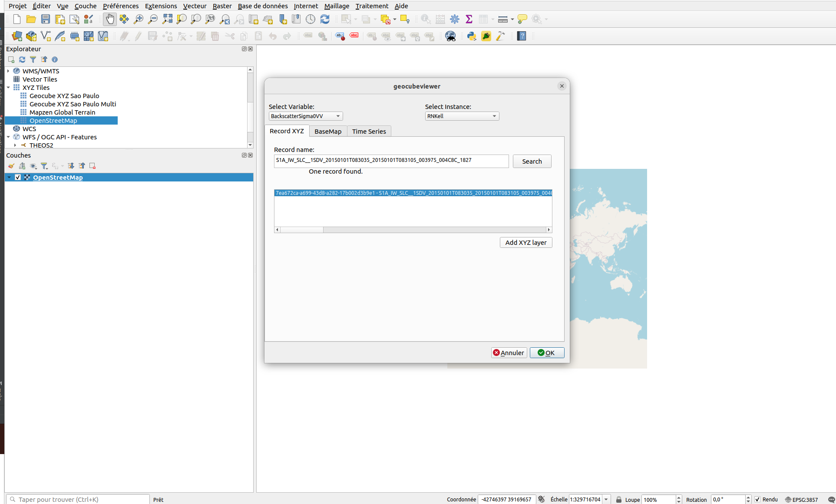Select the Measure ruler tool
The height and width of the screenshot is (504, 836).
502,19
